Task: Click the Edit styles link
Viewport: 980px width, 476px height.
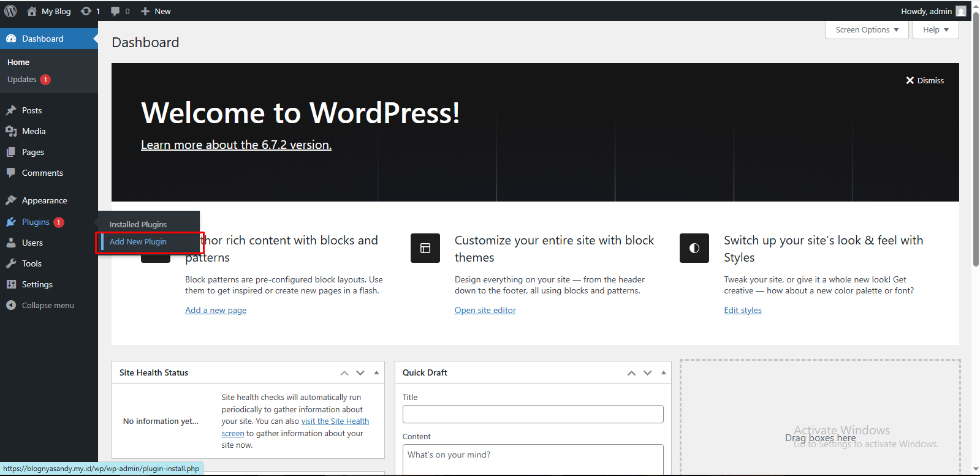Action: click(x=743, y=310)
